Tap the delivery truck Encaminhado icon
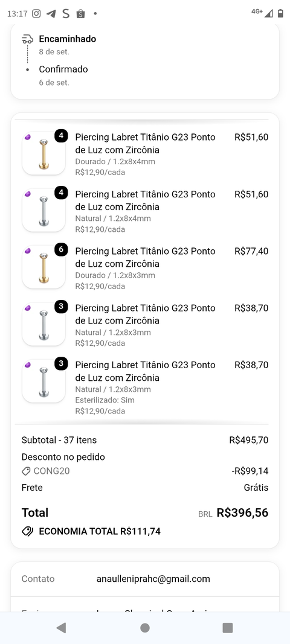This screenshot has width=290, height=644. click(x=28, y=39)
